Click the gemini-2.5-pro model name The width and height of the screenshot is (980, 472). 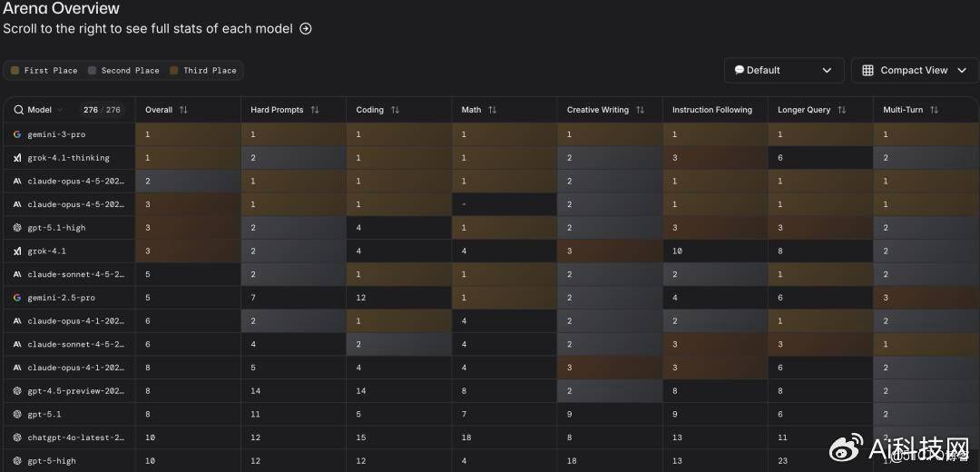click(x=61, y=298)
